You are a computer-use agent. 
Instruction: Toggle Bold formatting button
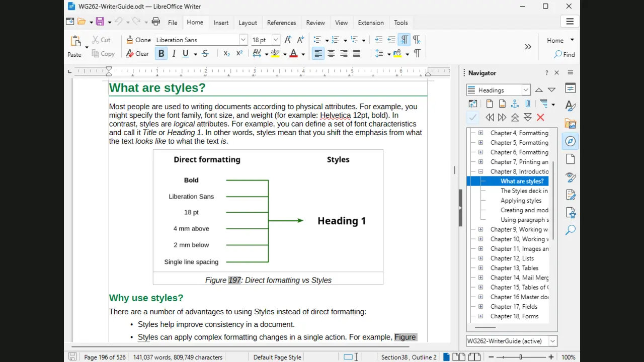(161, 54)
